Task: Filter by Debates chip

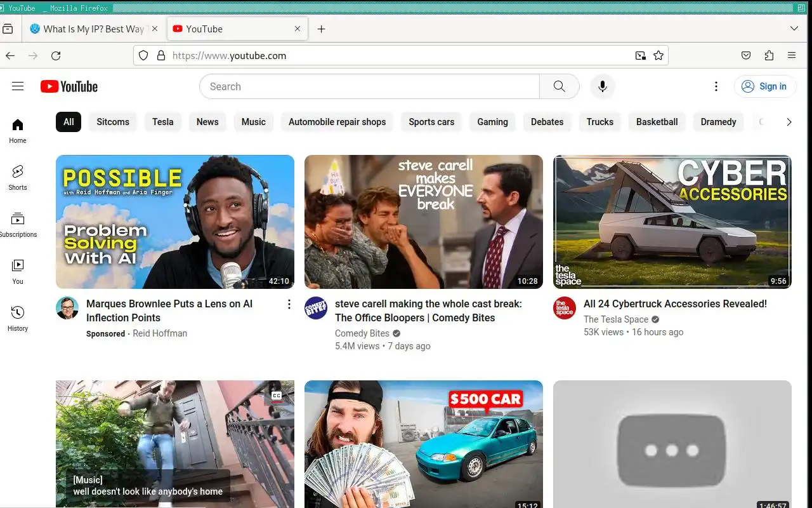Action: [547, 122]
